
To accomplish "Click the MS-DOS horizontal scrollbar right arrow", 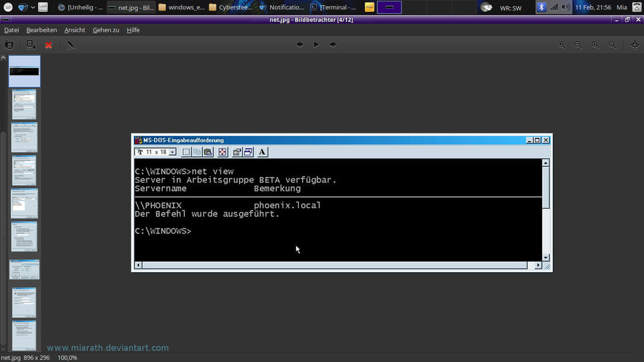I will click(x=538, y=265).
